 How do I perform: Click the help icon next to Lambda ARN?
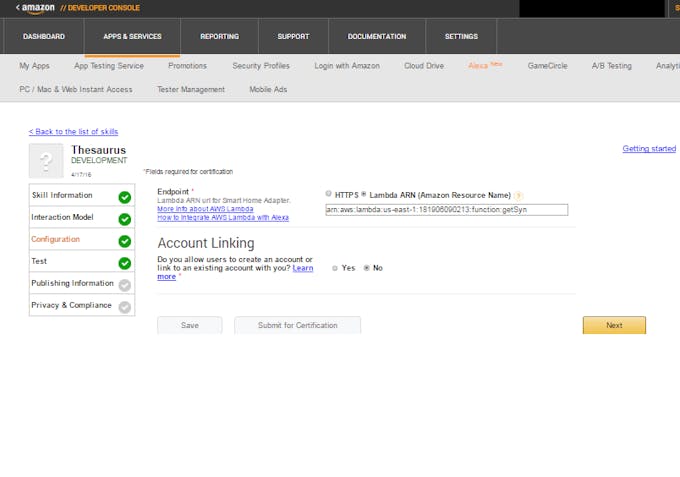point(518,196)
